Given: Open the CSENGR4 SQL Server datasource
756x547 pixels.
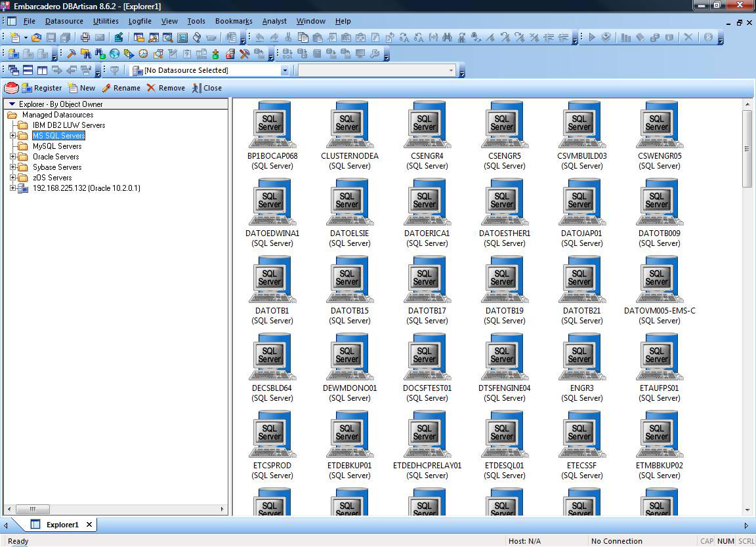Looking at the screenshot, I should [x=427, y=135].
